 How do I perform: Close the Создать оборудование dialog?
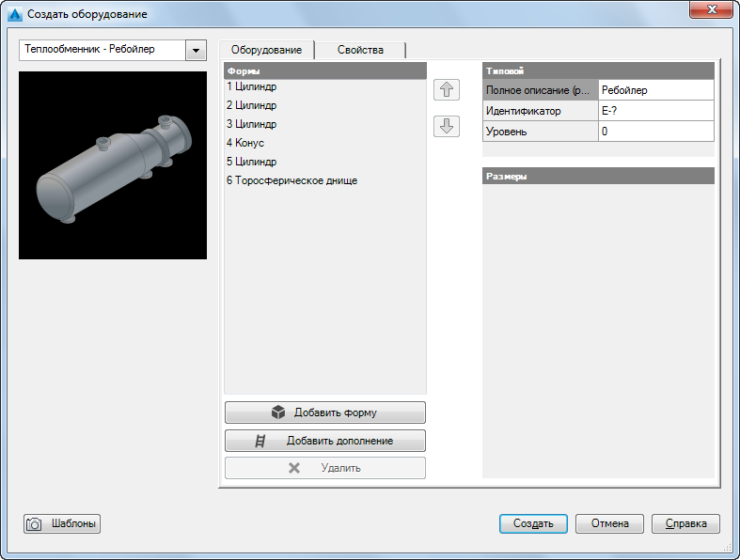point(712,9)
